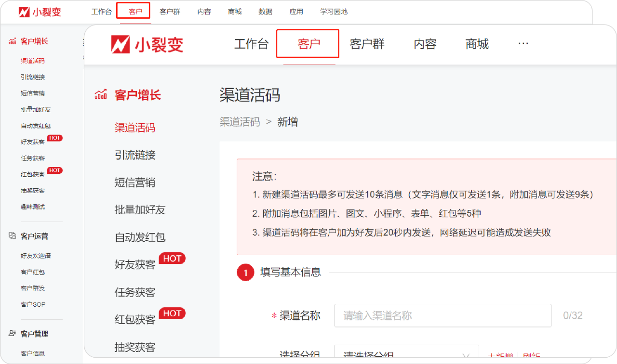Image resolution: width=617 pixels, height=364 pixels.
Task: Click the 渠道名称 input field
Action: point(442,315)
